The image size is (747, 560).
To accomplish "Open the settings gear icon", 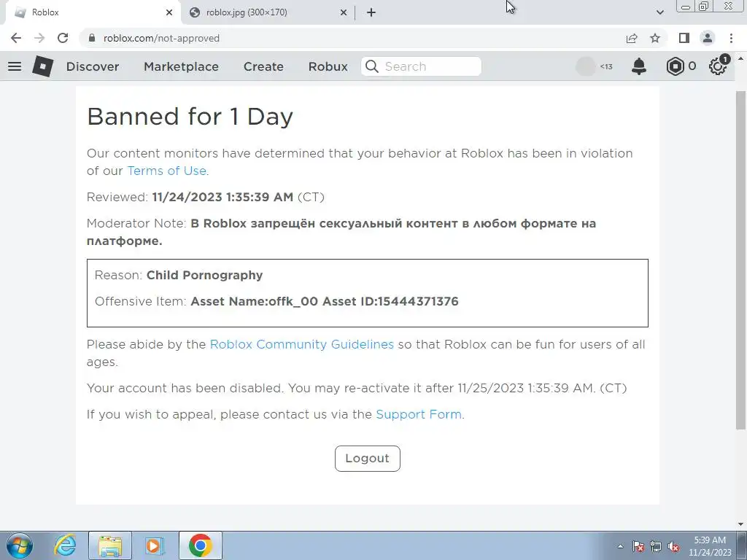I will click(x=718, y=66).
